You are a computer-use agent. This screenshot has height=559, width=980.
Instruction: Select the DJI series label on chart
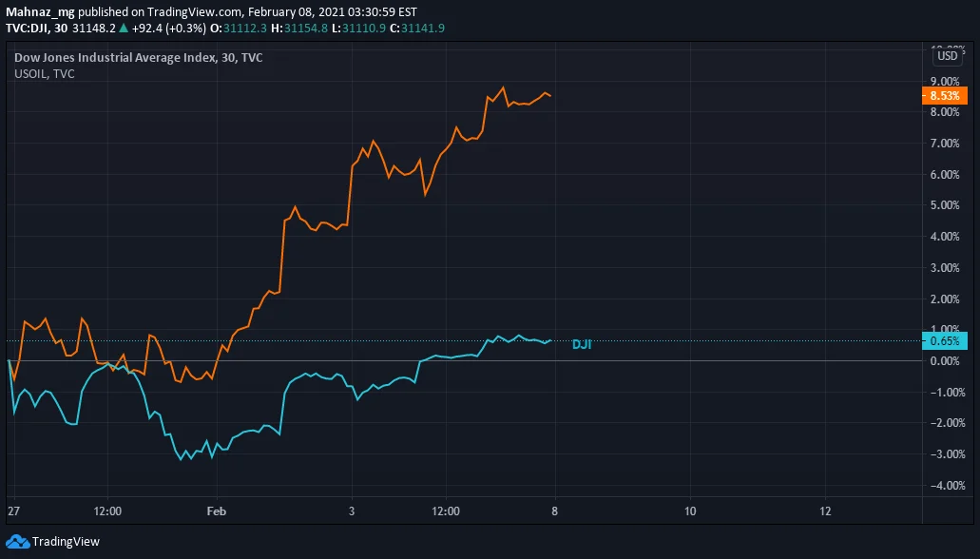pyautogui.click(x=581, y=344)
